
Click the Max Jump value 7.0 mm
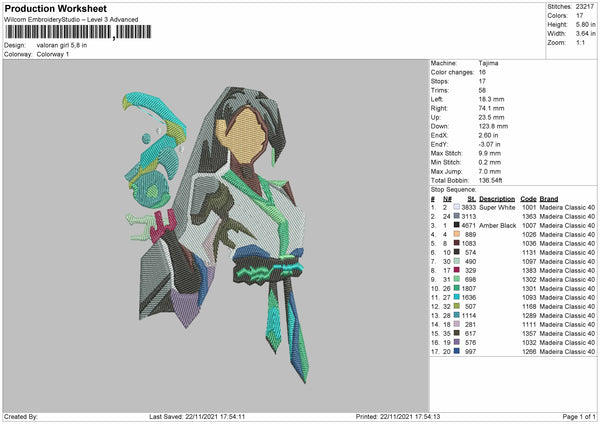click(x=490, y=171)
